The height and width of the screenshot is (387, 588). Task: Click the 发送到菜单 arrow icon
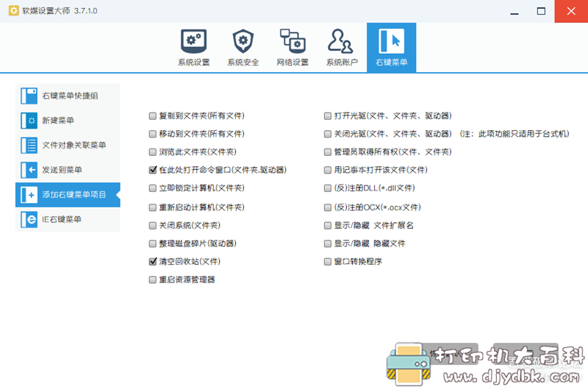(29, 170)
